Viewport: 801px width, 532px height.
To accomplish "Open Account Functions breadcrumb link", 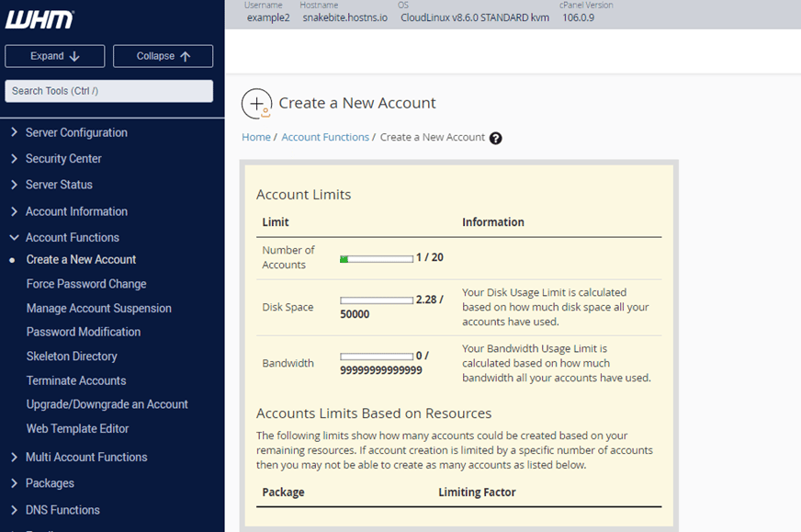I will [x=325, y=138].
